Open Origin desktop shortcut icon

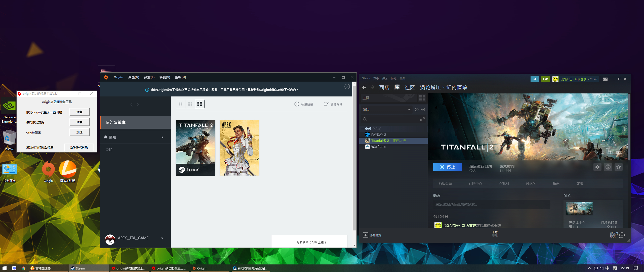point(48,172)
